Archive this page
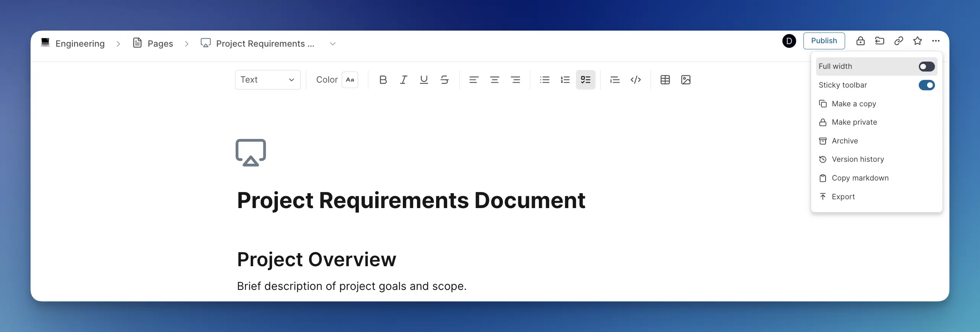Screen dimensions: 980x332 pyautogui.click(x=876, y=141)
